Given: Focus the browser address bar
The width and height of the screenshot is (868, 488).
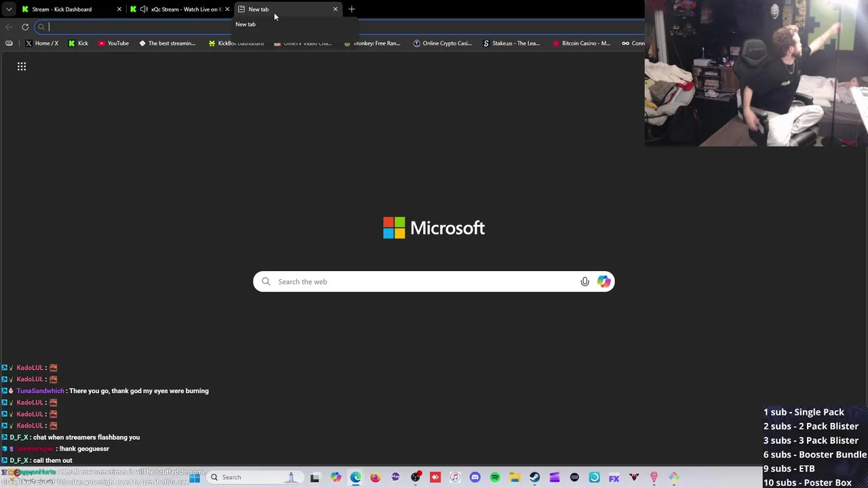Looking at the screenshot, I should click(x=339, y=27).
